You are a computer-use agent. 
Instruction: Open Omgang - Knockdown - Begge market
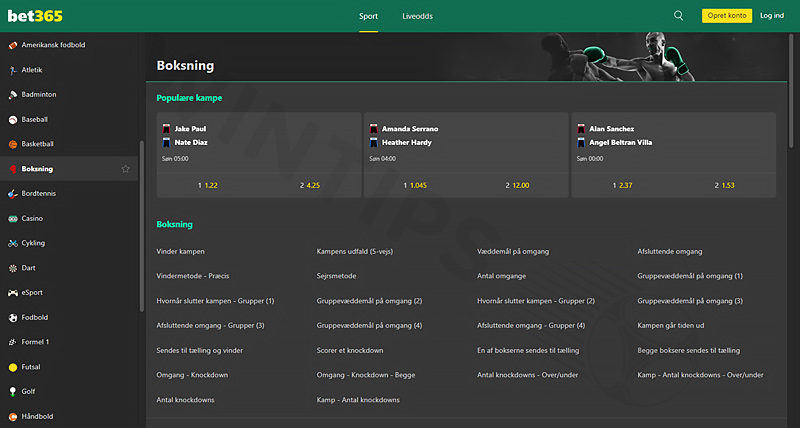pos(366,375)
